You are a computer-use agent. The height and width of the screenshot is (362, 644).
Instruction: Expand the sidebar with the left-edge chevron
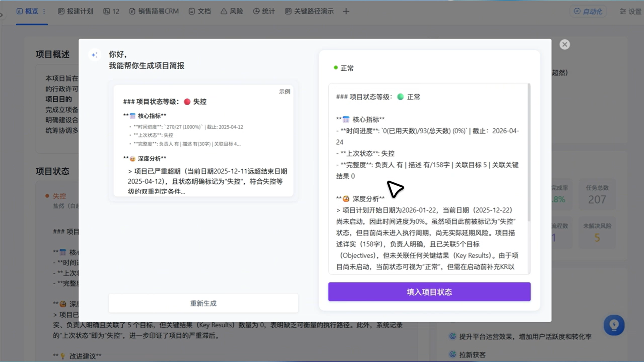pos(2,15)
